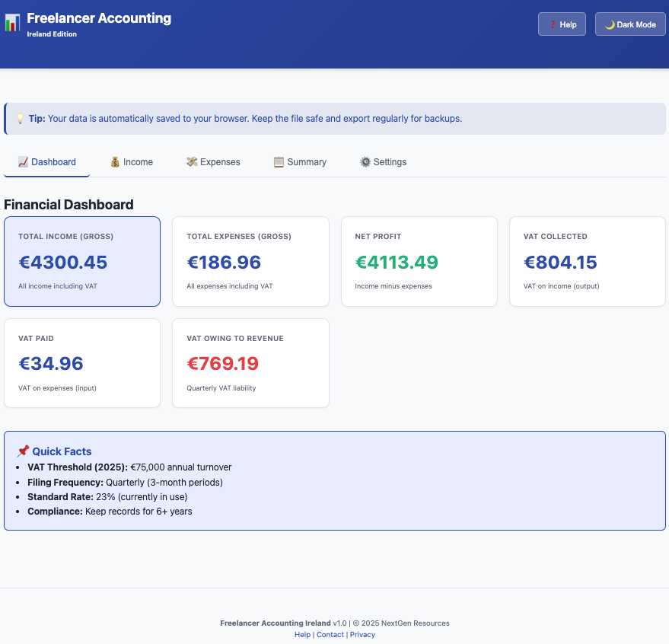
Task: Open the Dashboard tab
Action: tap(47, 162)
